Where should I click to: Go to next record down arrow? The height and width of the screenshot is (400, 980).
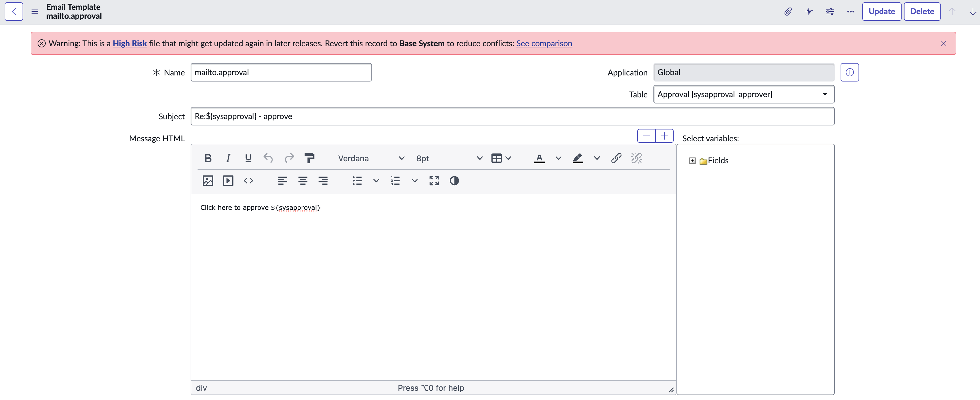coord(972,11)
